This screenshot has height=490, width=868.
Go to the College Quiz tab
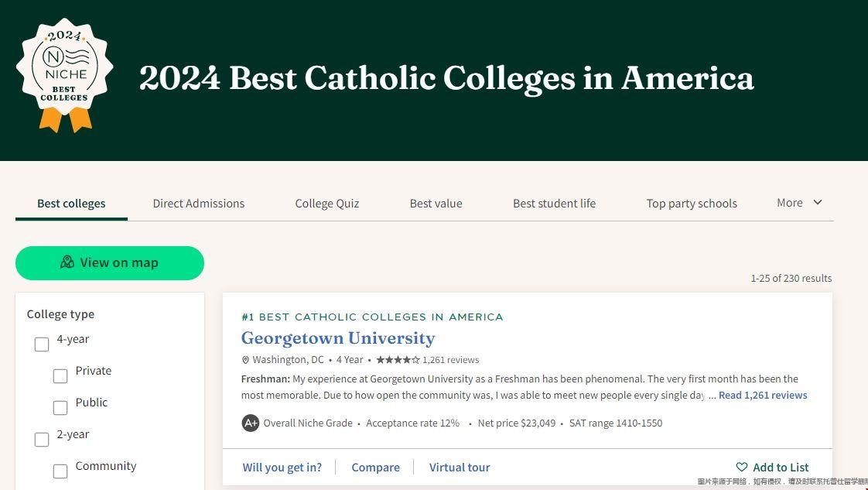(x=327, y=204)
